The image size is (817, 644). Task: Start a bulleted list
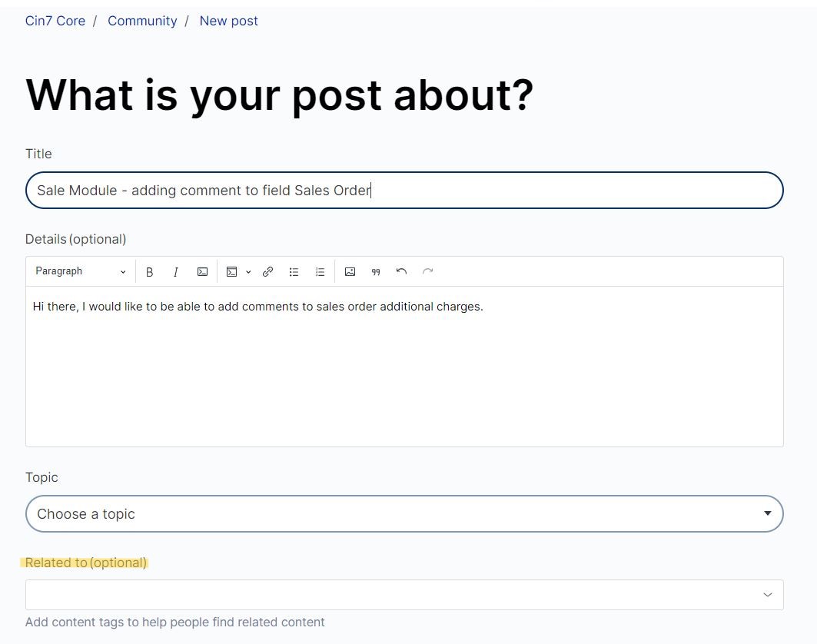pyautogui.click(x=294, y=272)
